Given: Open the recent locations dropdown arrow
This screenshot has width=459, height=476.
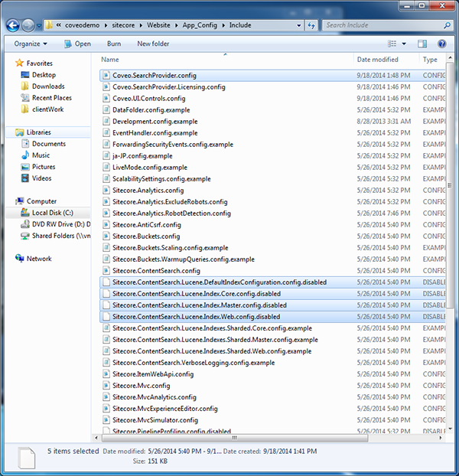Looking at the screenshot, I should pyautogui.click(x=39, y=26).
